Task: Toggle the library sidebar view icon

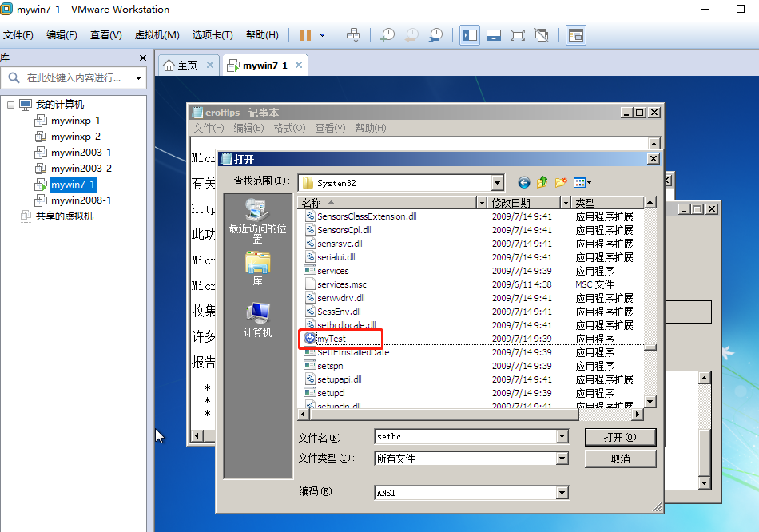Action: (470, 35)
